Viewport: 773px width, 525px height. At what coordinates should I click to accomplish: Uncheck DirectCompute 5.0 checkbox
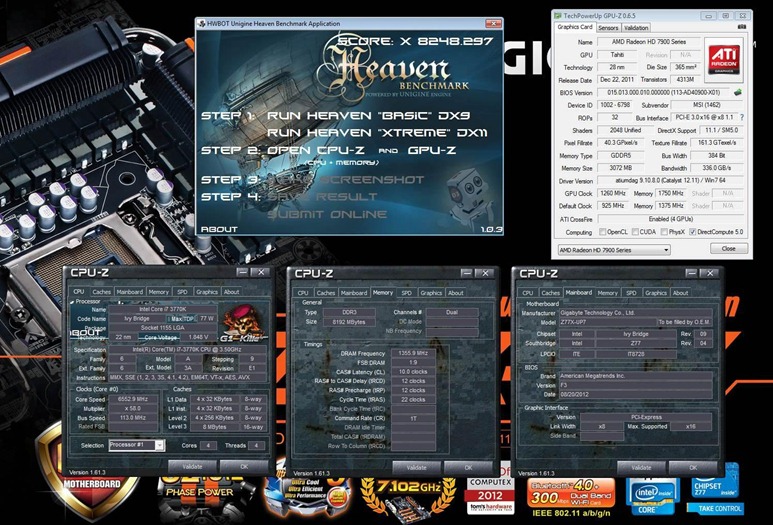pos(692,232)
